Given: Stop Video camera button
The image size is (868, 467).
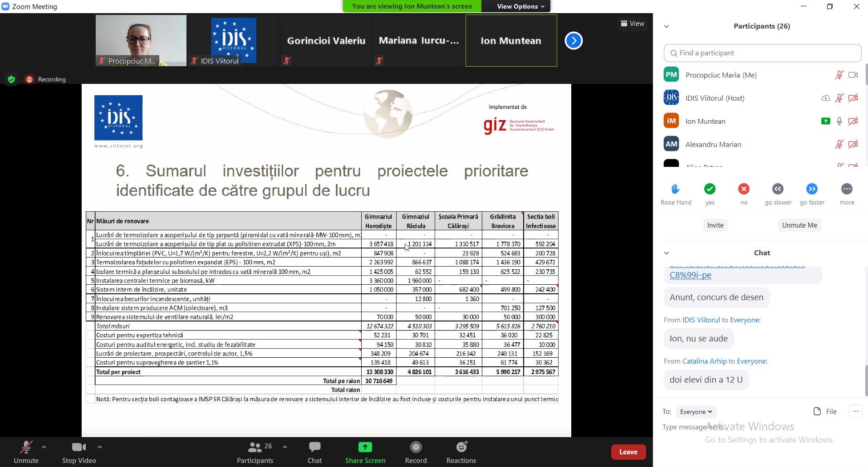Looking at the screenshot, I should [x=79, y=452].
